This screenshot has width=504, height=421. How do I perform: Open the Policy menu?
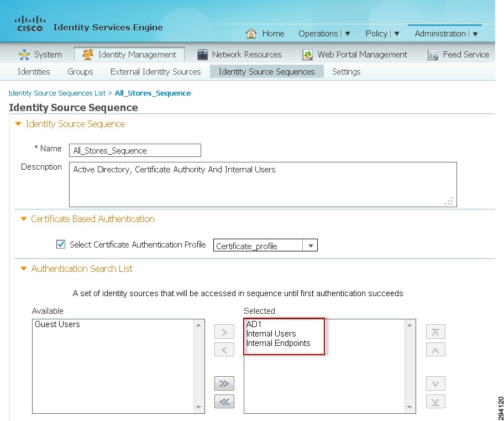(376, 33)
